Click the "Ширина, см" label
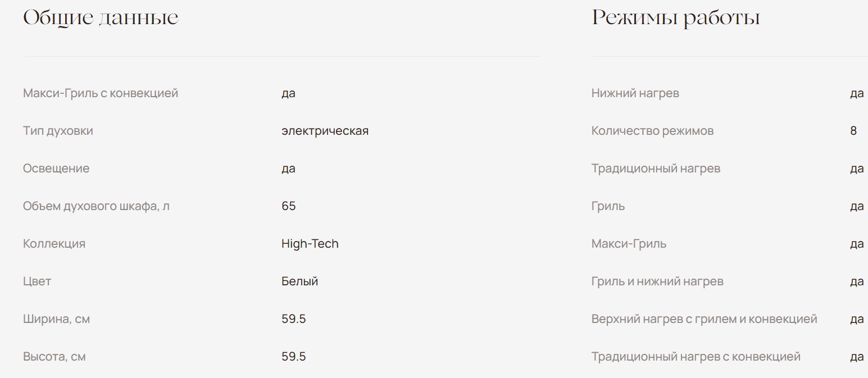The image size is (868, 378). 56,319
